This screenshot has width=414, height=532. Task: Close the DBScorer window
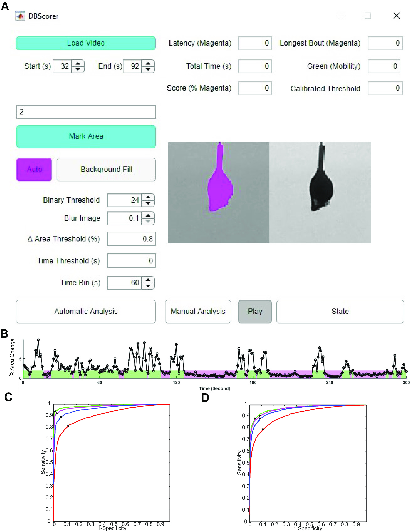397,16
